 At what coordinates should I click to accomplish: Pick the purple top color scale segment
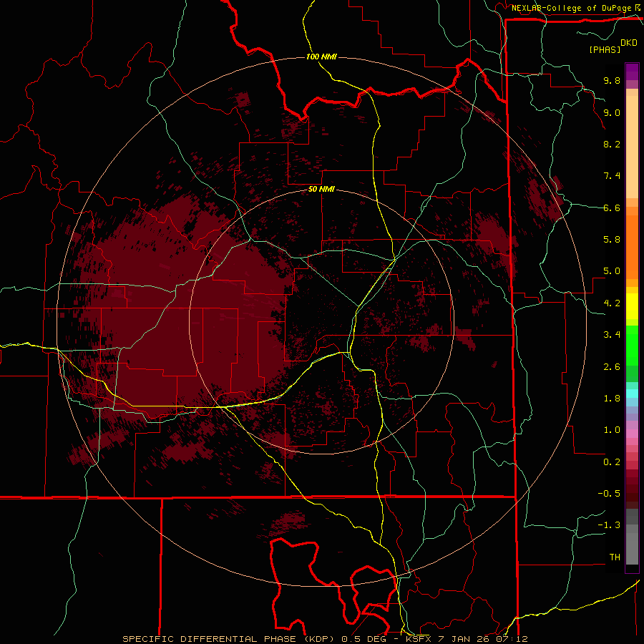tap(632, 72)
